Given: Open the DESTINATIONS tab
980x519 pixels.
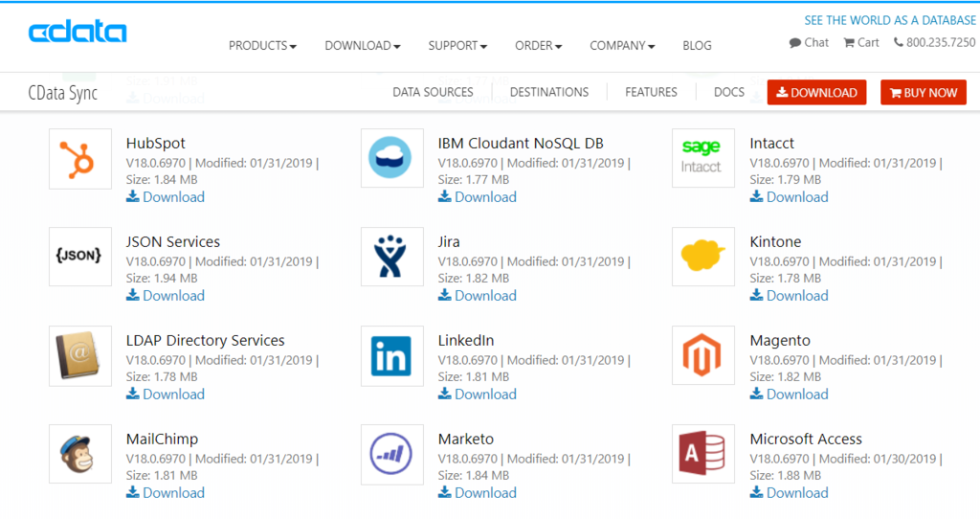Looking at the screenshot, I should (x=548, y=92).
